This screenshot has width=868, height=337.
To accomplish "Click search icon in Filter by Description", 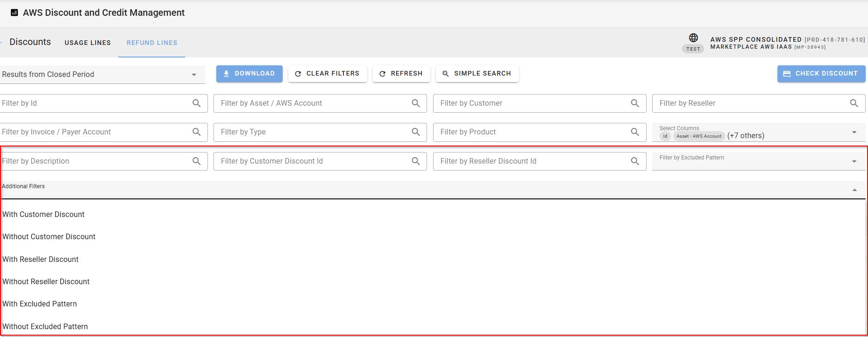I will pos(197,161).
